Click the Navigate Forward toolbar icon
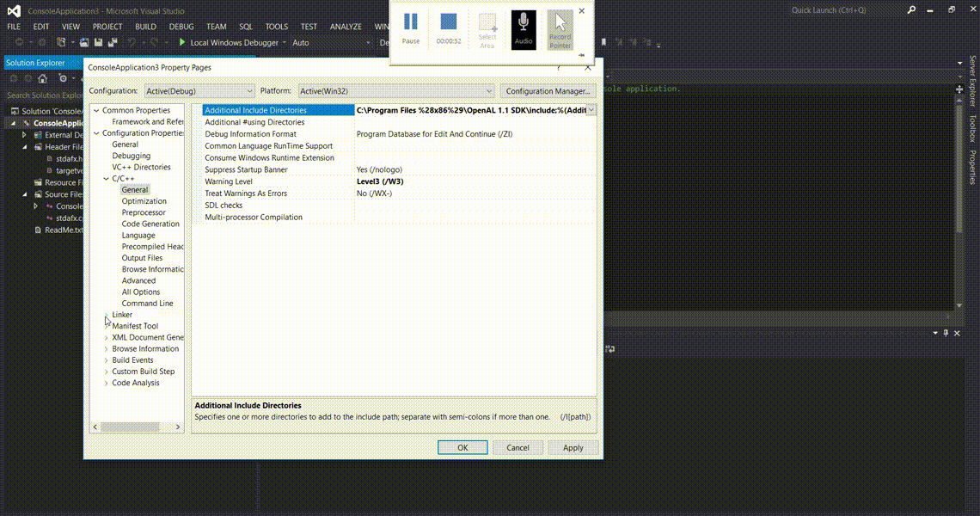The height and width of the screenshot is (516, 980). coord(41,42)
